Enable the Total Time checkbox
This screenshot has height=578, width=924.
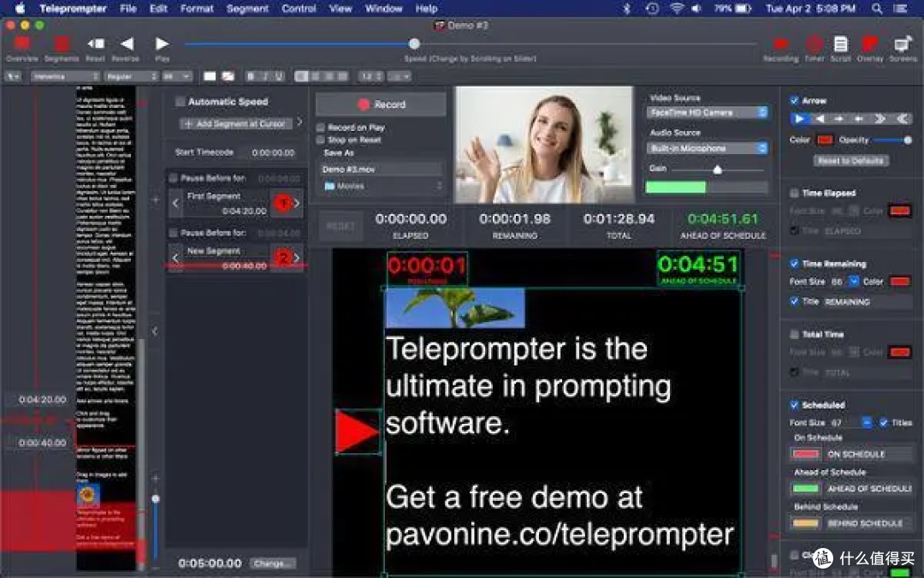[x=794, y=334]
